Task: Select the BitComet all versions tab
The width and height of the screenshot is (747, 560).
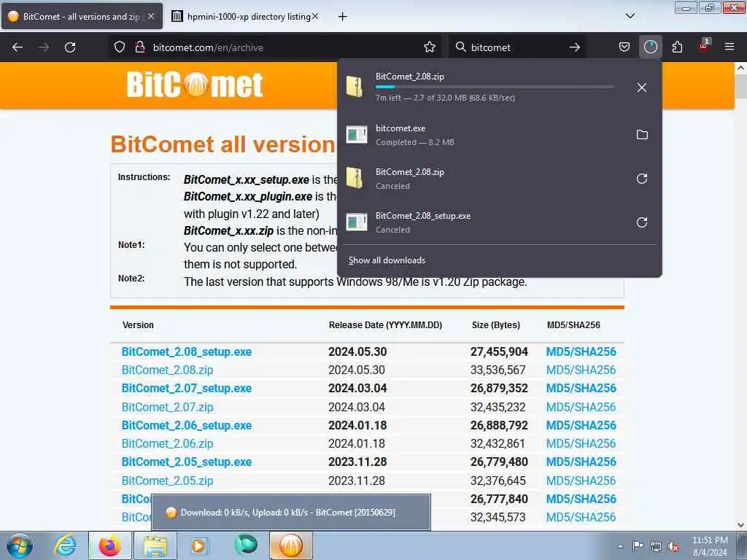Action: tap(82, 16)
